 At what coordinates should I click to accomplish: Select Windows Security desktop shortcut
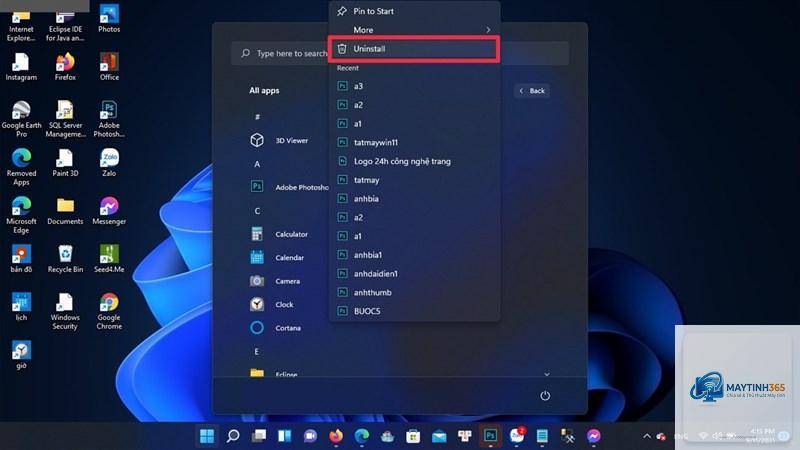coord(65,311)
